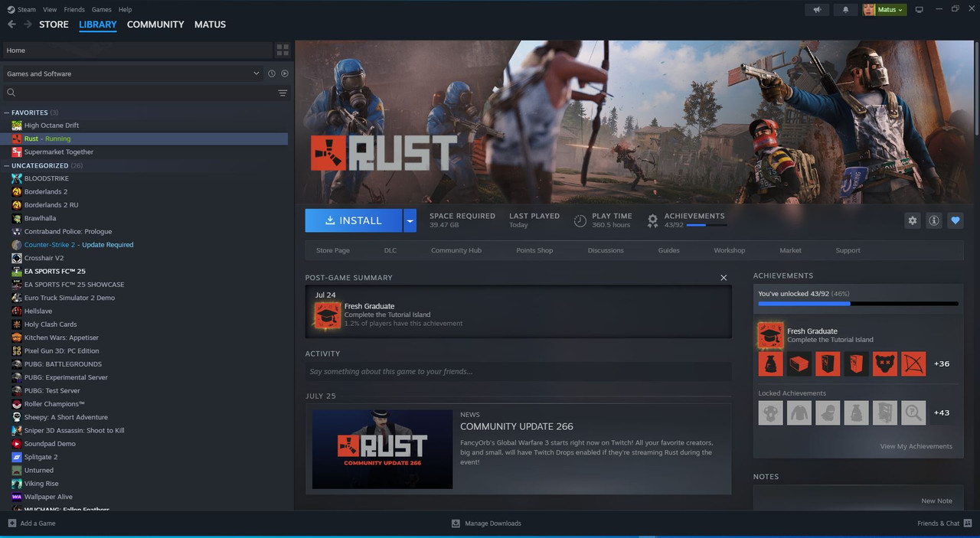Toggle the library grid view icon
Screen dimensions: 980x538
click(x=283, y=50)
